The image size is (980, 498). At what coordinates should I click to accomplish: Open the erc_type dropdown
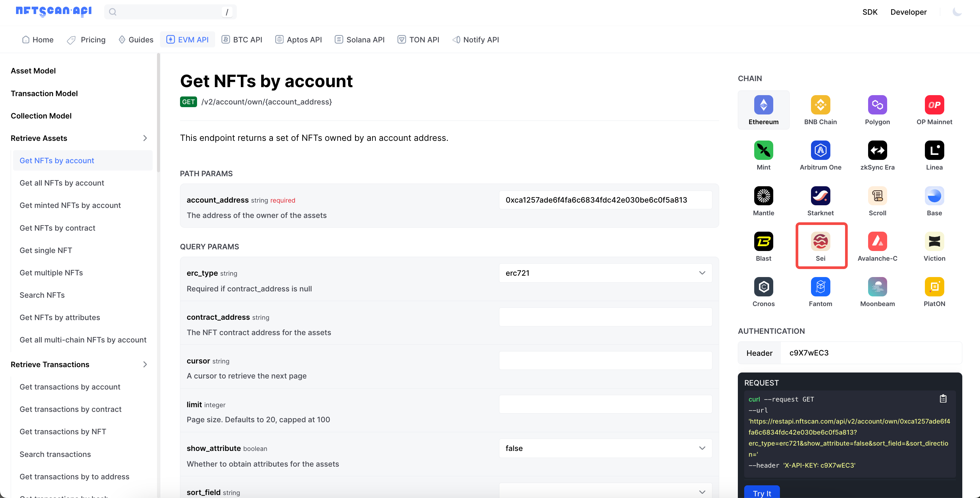[x=605, y=273]
